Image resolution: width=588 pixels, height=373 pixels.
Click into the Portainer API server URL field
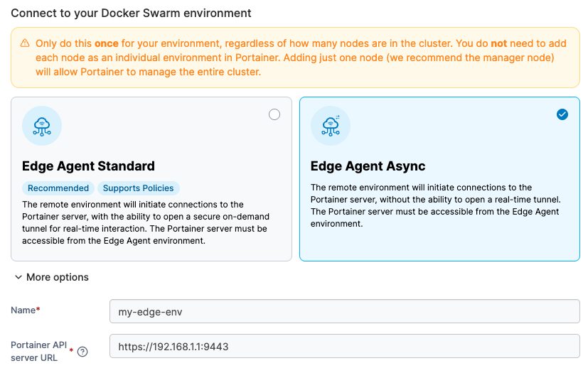click(x=344, y=347)
